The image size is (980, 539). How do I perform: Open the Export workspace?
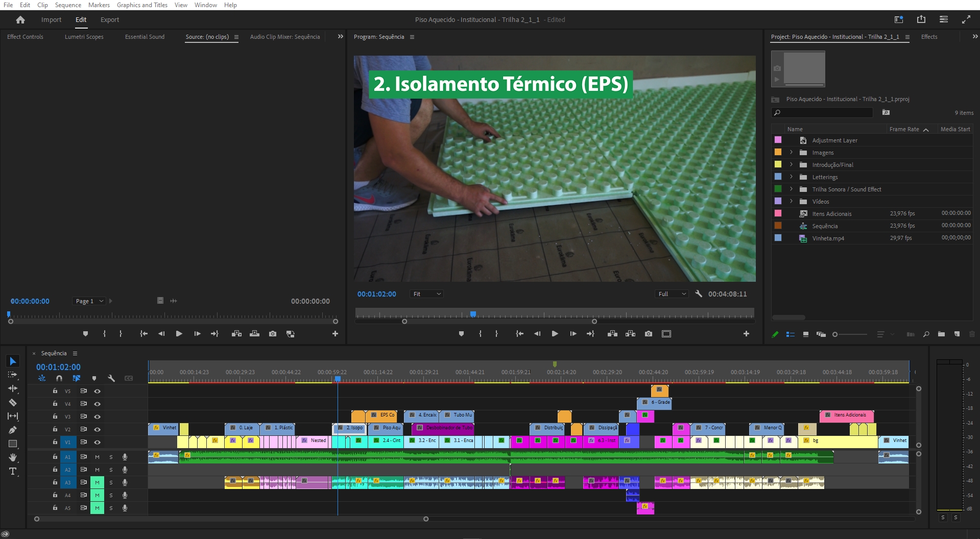click(109, 20)
